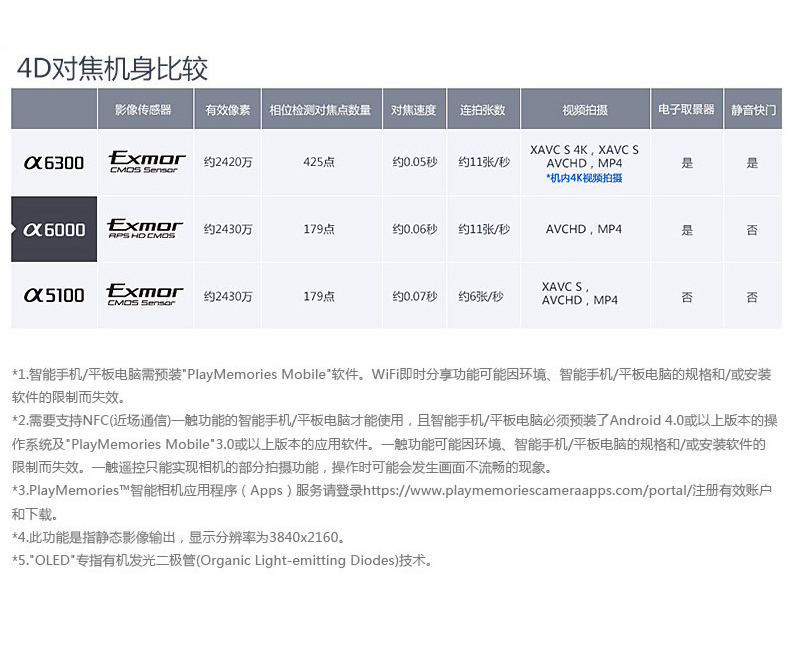The height and width of the screenshot is (647, 790).
Task: Click the Exmor APS HD CMOS logo
Action: pos(145,228)
